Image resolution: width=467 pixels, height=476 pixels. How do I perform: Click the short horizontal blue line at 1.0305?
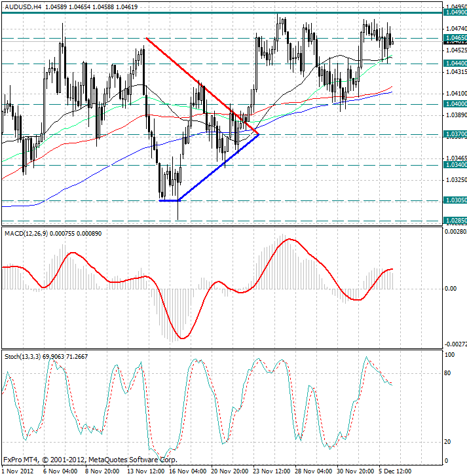click(170, 200)
